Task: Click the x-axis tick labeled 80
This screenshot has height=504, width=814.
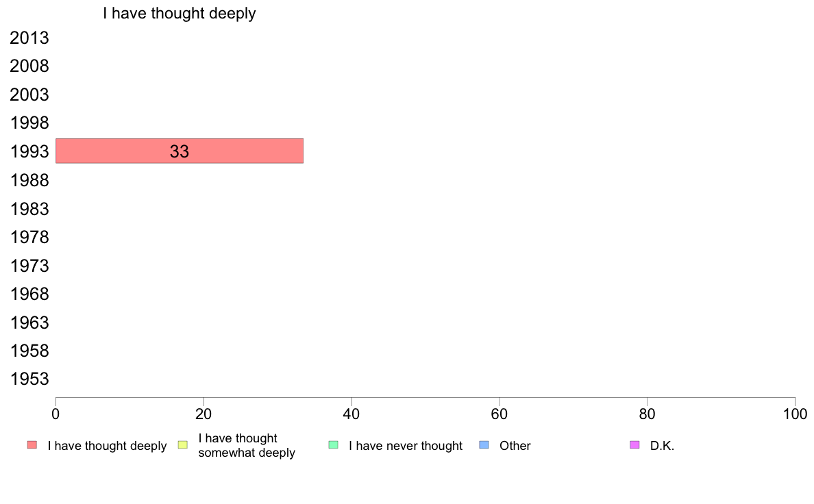Action: coord(647,414)
